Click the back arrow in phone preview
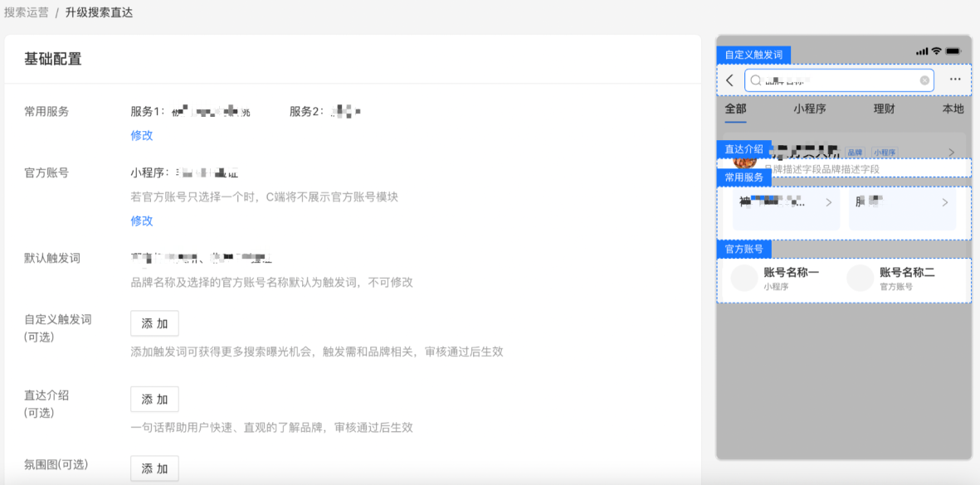980x485 pixels. click(x=729, y=80)
